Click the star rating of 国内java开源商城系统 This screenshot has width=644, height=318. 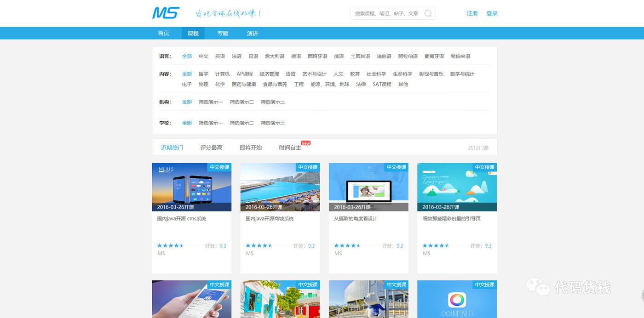(259, 246)
